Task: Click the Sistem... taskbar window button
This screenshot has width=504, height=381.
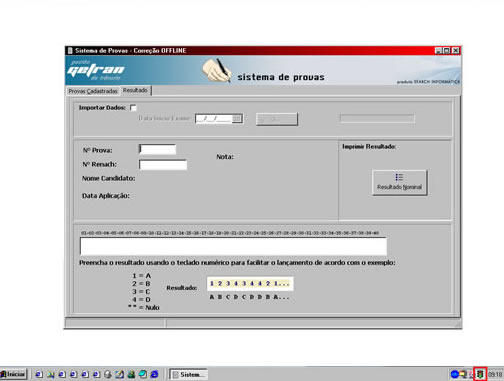Action: 189,374
